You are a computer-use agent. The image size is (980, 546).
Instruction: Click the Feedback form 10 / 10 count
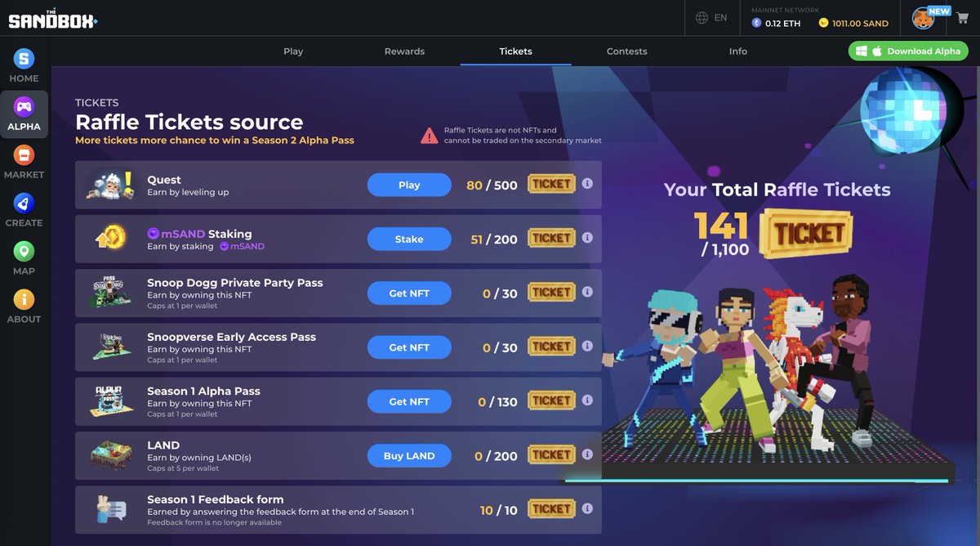coord(499,510)
